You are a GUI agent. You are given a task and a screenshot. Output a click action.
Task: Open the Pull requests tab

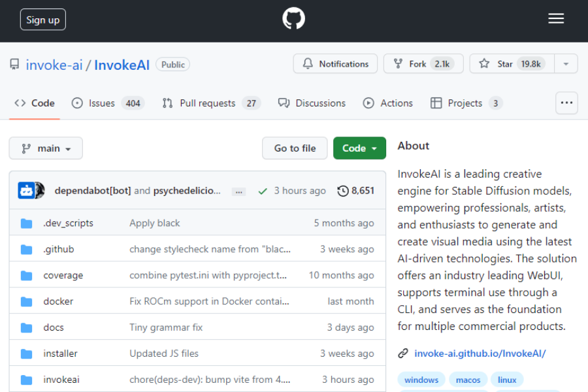[x=212, y=103]
